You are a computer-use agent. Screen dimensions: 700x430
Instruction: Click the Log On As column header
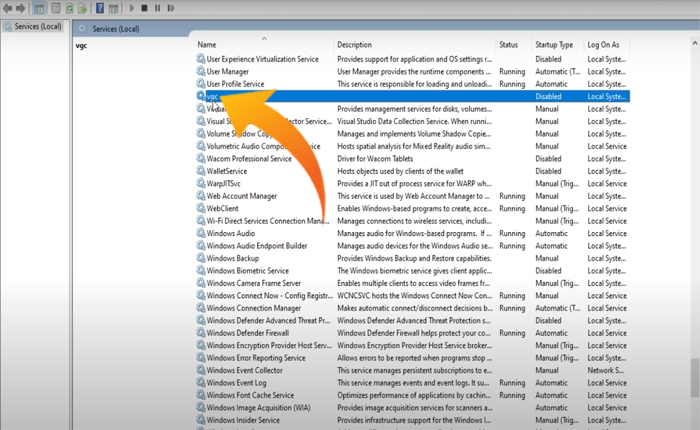(x=603, y=45)
